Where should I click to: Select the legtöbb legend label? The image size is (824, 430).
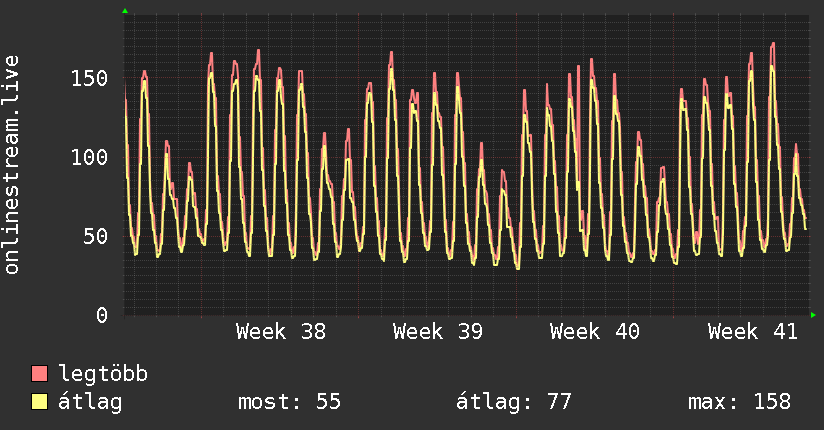(103, 374)
